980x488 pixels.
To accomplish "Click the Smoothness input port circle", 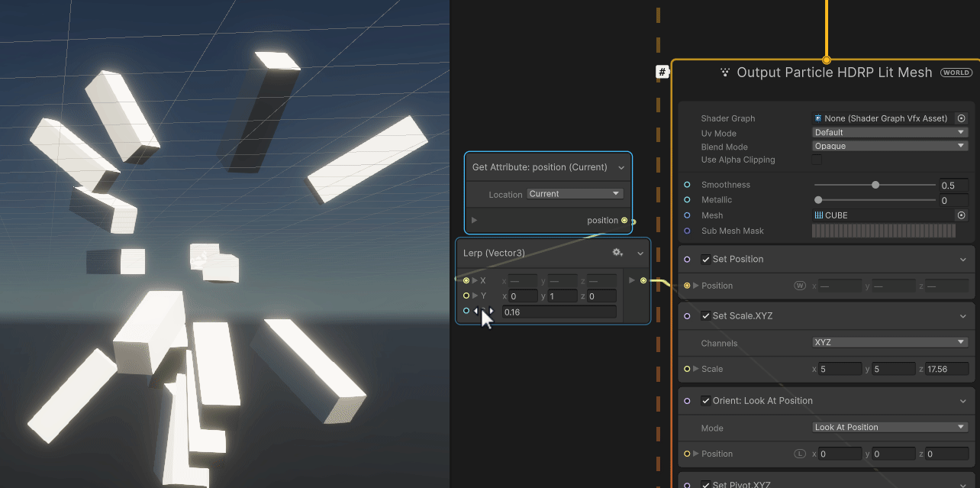I will 686,184.
